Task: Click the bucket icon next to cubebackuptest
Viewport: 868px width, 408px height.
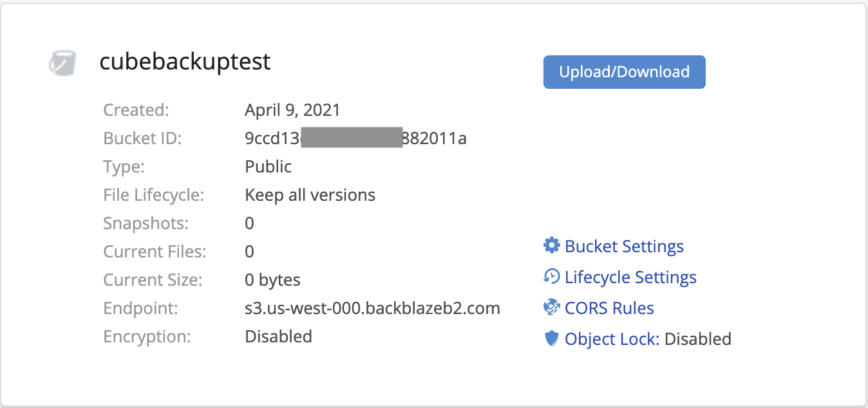Action: (x=62, y=62)
